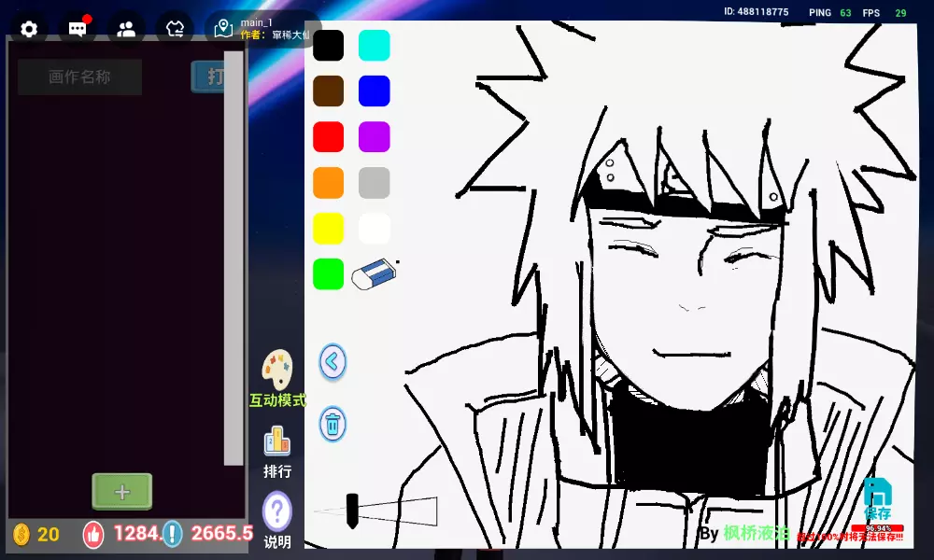Click the gold coin icon
Viewport: 934px width, 560px height.
pos(21,535)
